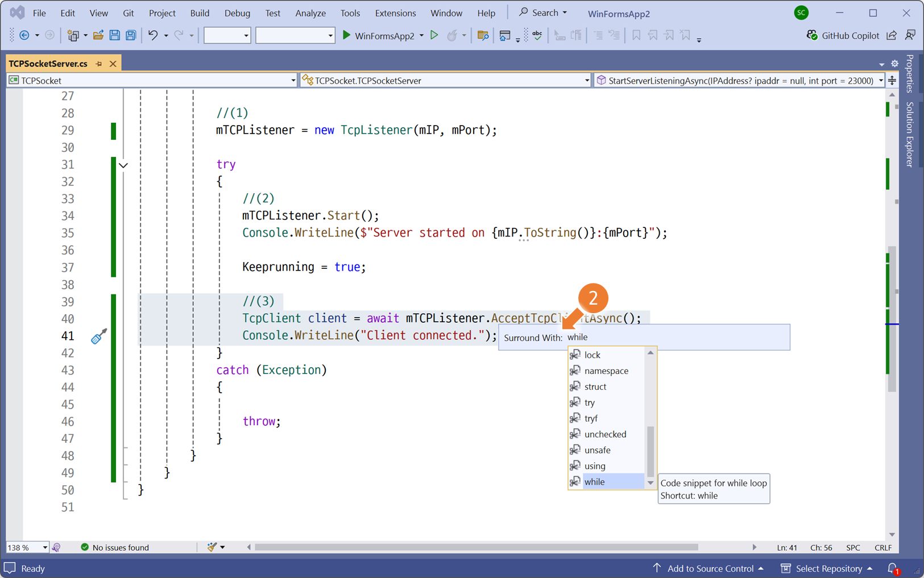The image size is (924, 578).
Task: Open the Build menu
Action: click(x=200, y=13)
